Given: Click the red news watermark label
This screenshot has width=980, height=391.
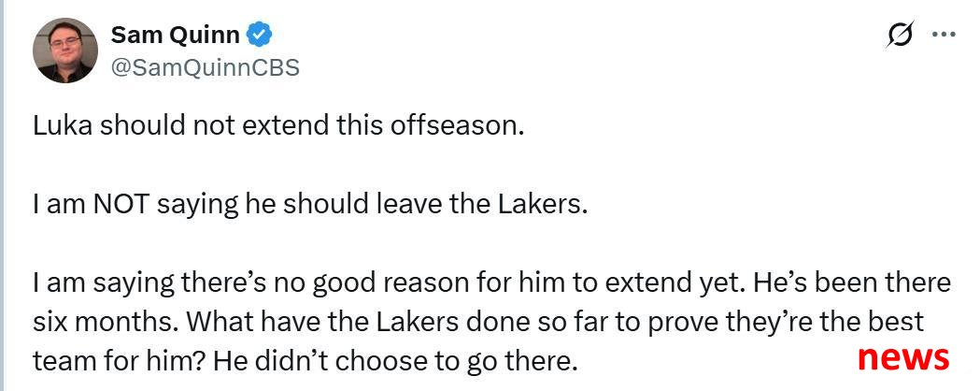Looking at the screenshot, I should tap(903, 357).
